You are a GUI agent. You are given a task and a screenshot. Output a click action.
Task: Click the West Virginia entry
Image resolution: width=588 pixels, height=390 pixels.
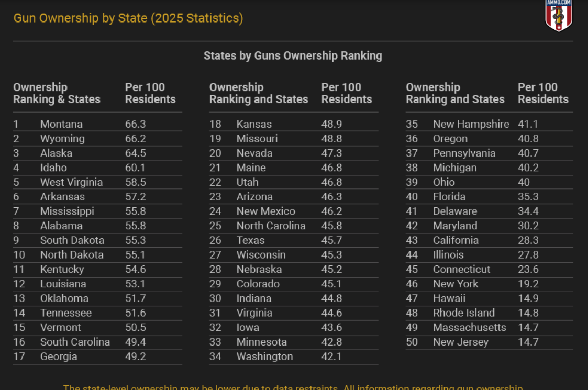click(x=71, y=182)
